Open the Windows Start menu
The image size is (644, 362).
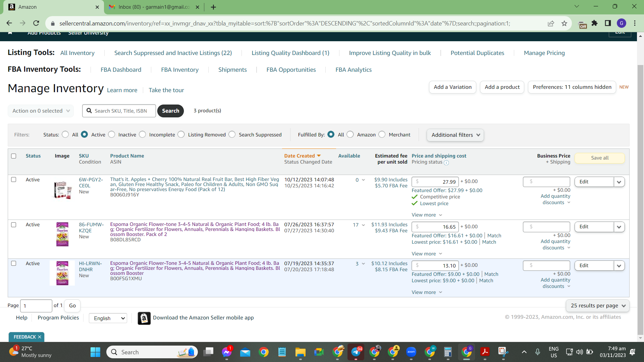95,352
